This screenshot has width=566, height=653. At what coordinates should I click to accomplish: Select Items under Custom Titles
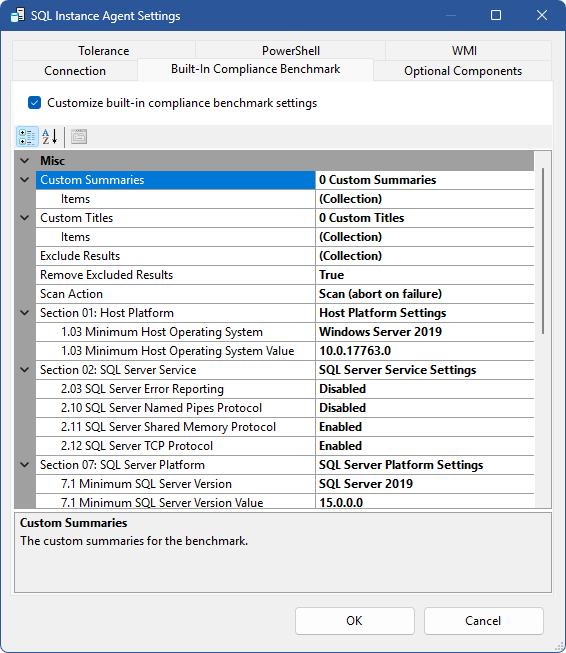pos(175,237)
